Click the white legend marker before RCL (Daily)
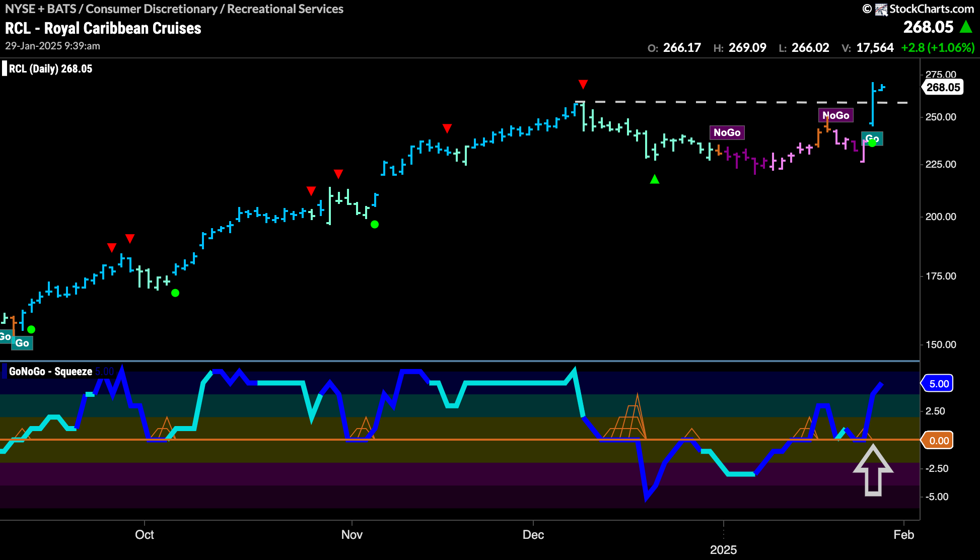Viewport: 980px width, 560px height. (x=5, y=68)
